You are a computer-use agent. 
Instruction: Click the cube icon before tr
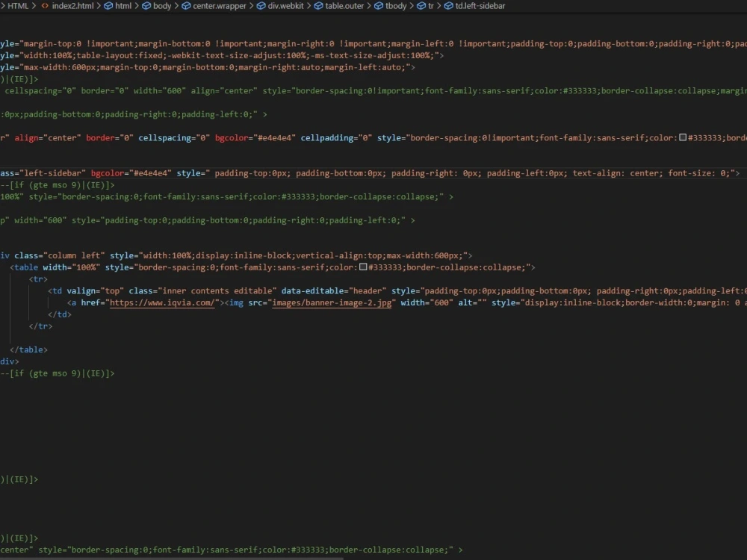pos(421,6)
